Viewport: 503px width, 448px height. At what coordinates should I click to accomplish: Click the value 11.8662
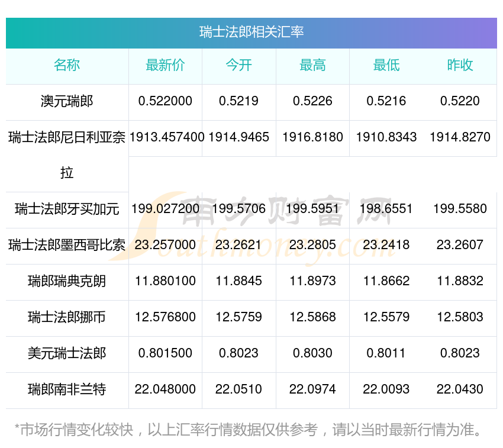pos(386,281)
